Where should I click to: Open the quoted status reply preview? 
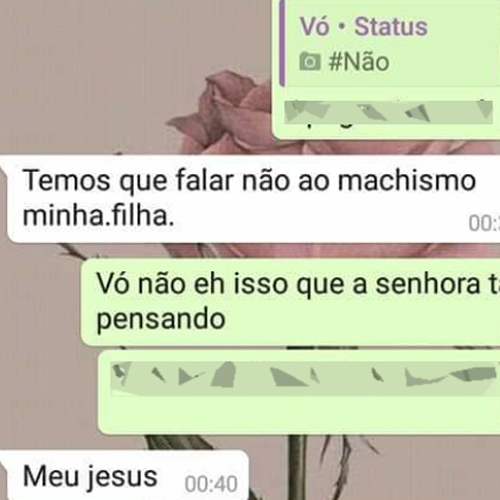pyautogui.click(x=389, y=43)
